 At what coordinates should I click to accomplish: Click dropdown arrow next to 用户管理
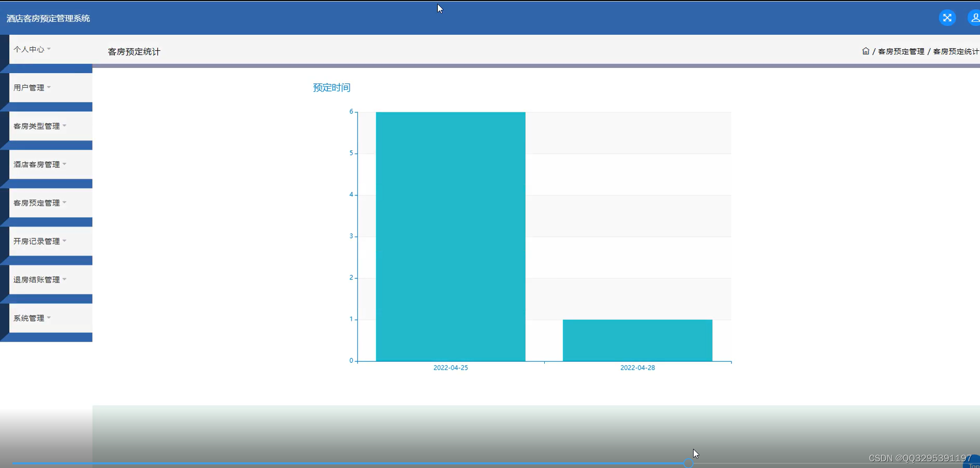pyautogui.click(x=49, y=87)
